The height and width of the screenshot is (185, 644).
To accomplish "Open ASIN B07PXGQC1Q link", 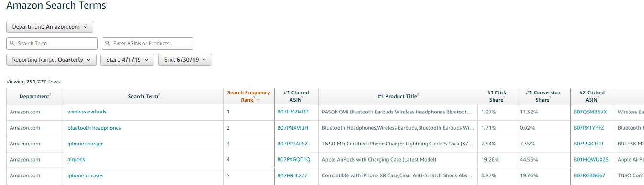I will pos(294,160).
